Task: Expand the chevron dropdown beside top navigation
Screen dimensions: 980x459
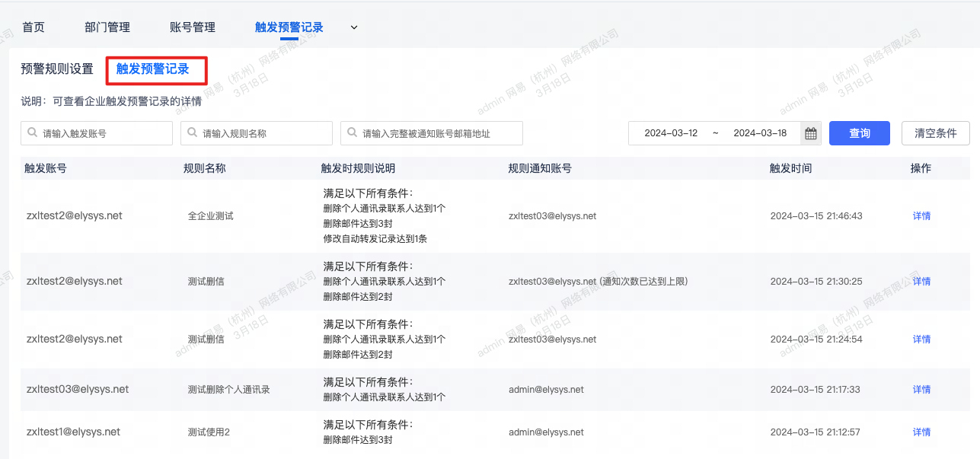Action: click(x=353, y=27)
